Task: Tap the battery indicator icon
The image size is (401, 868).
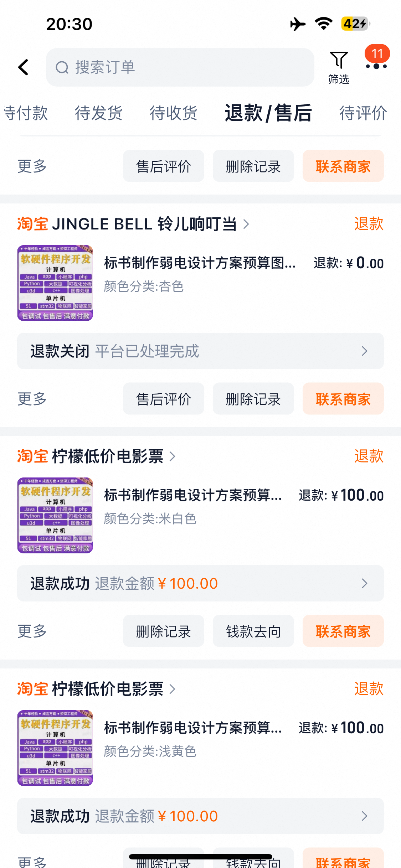Action: pyautogui.click(x=355, y=24)
